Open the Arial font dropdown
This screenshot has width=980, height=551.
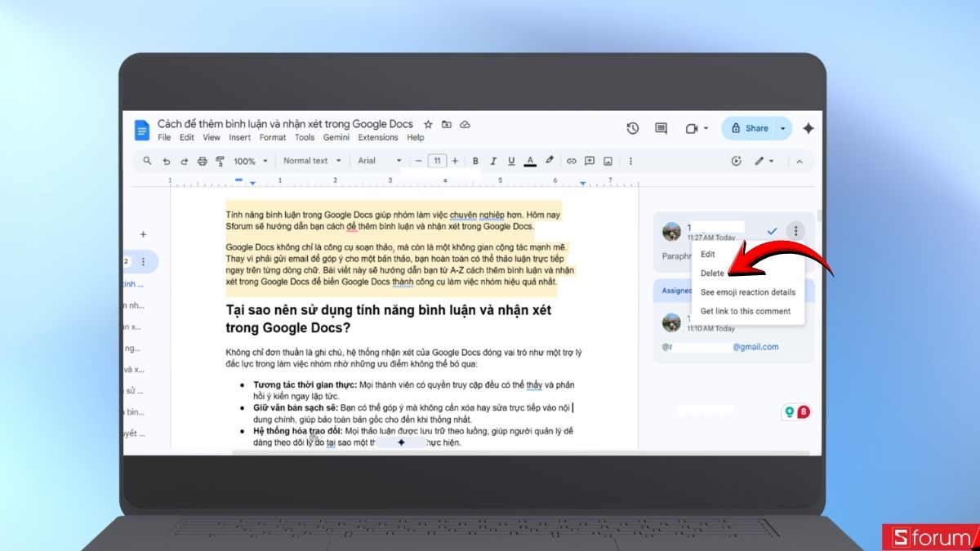[x=380, y=161]
